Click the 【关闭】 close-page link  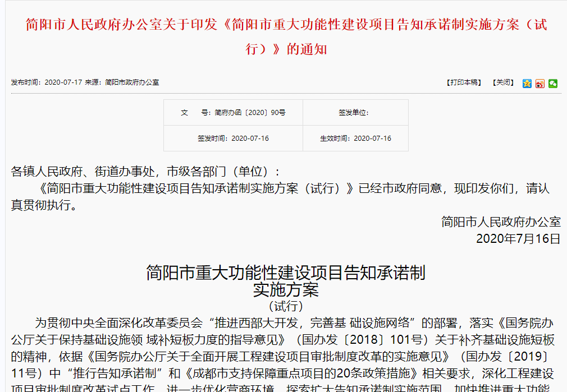(x=502, y=82)
